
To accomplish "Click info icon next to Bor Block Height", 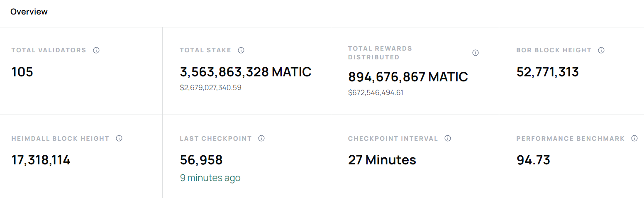I will (x=601, y=50).
